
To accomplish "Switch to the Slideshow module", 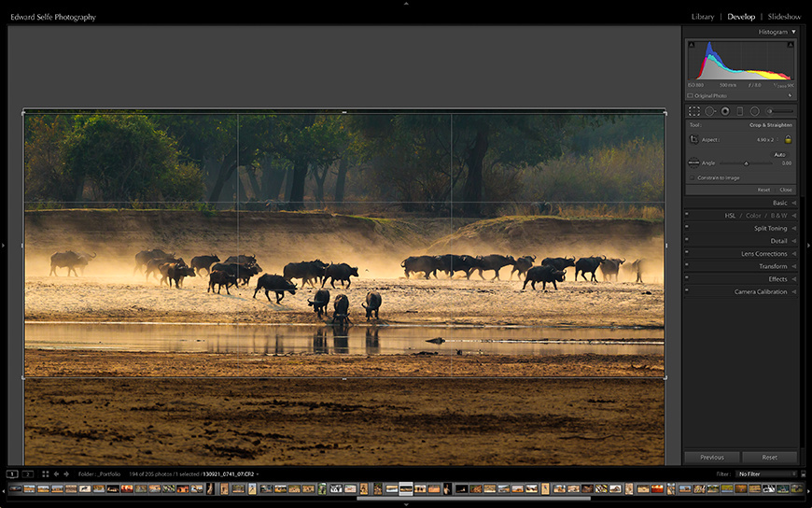I will [785, 17].
